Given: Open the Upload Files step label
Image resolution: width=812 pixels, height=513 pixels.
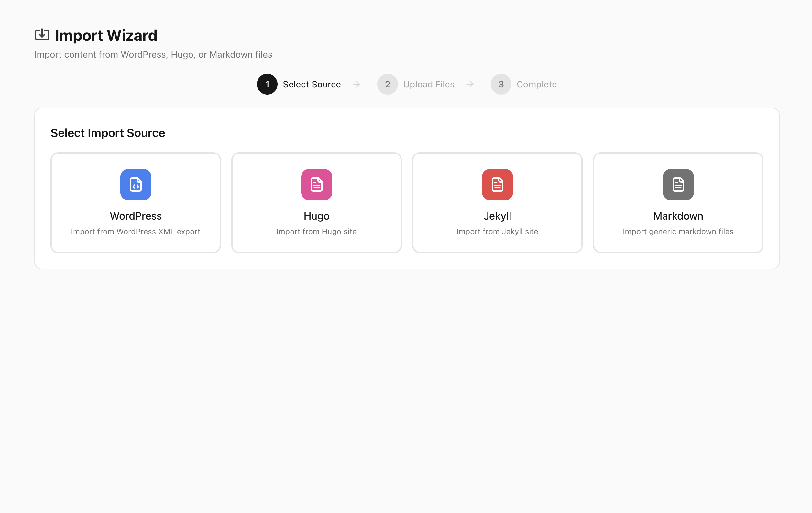Looking at the screenshot, I should coord(429,85).
